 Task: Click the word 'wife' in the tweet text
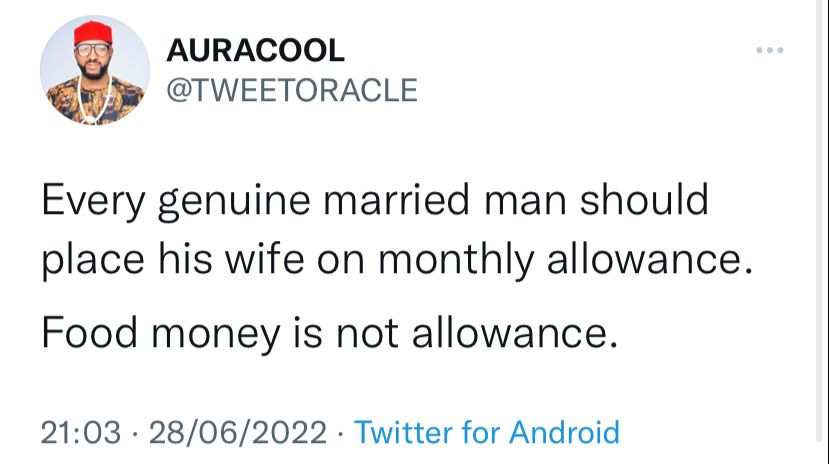(265, 259)
